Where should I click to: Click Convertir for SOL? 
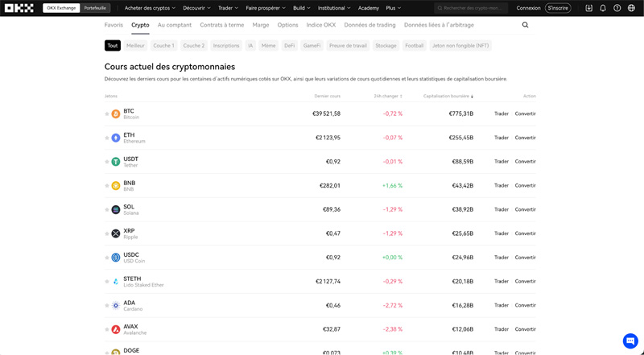coord(526,209)
